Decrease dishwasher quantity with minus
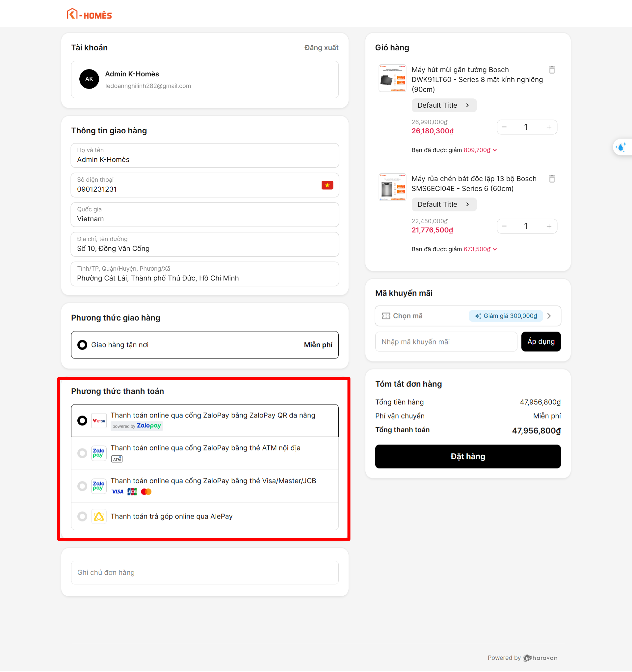The width and height of the screenshot is (632, 672). [504, 226]
